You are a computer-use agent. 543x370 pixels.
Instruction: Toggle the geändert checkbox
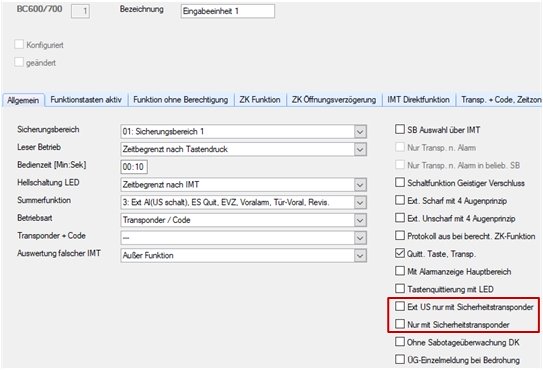pyautogui.click(x=19, y=62)
